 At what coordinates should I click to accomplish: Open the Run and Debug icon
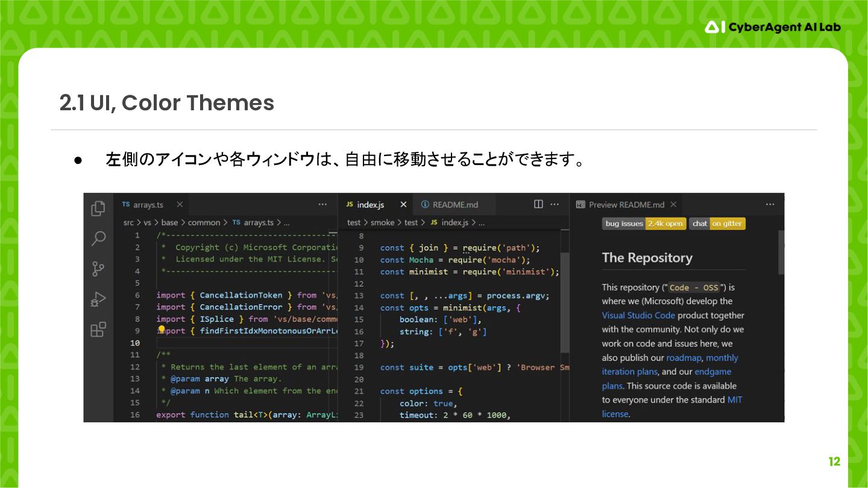(x=98, y=299)
